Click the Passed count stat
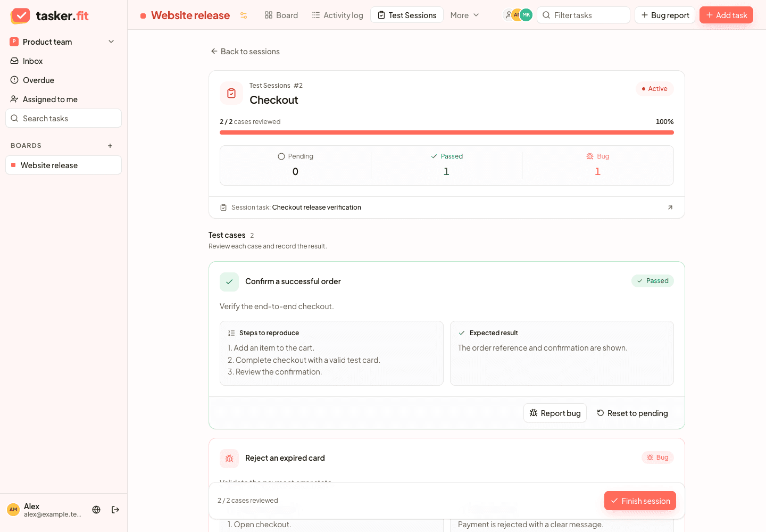This screenshot has width=766, height=532. coord(446,165)
